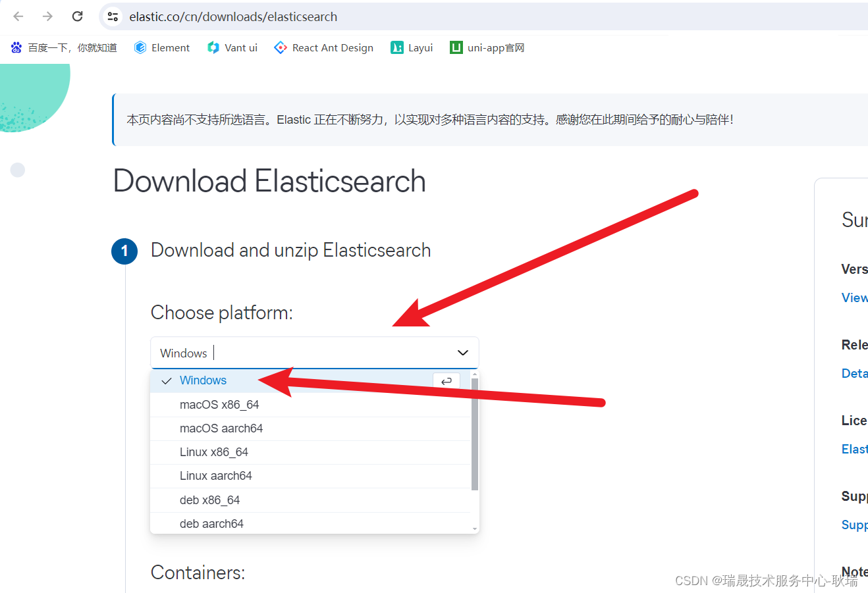Click the Element bookmark favicon
Viewport: 868px width, 593px height.
click(x=140, y=47)
